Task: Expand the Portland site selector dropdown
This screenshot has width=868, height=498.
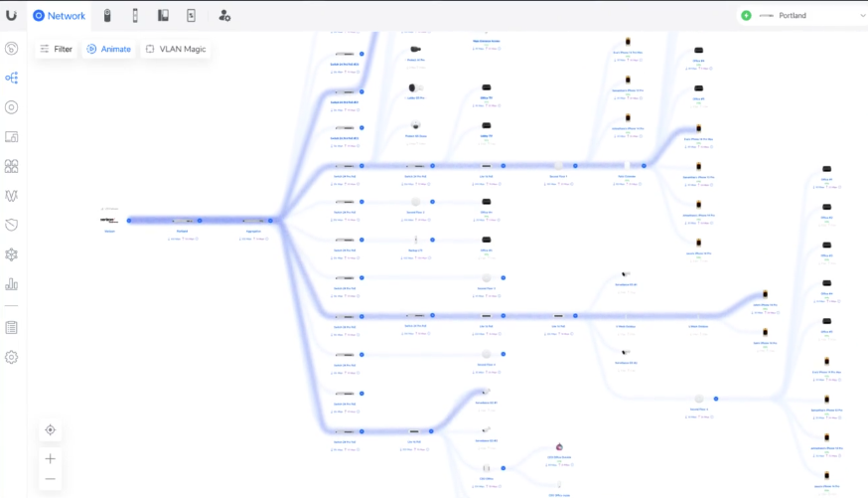Action: [x=802, y=16]
